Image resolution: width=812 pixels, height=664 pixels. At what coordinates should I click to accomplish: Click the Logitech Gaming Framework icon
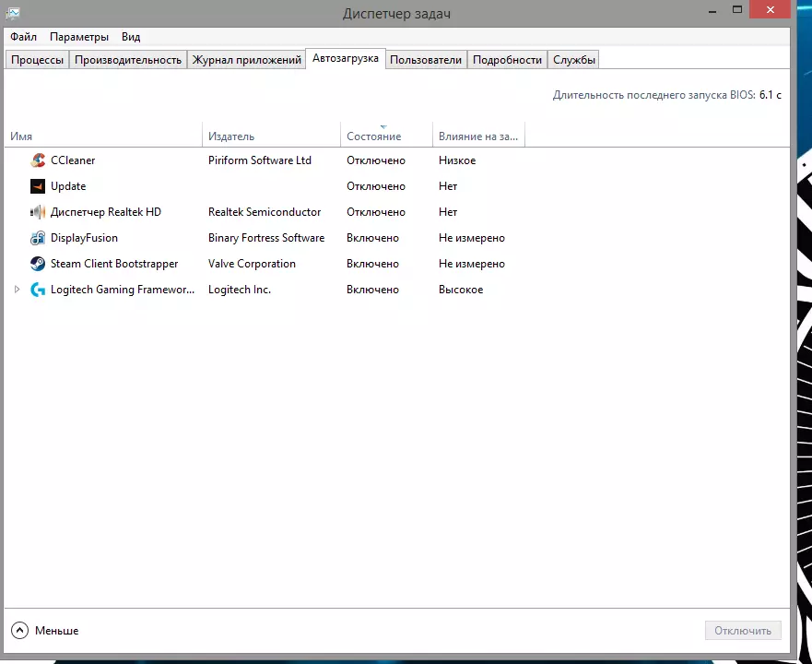coord(37,290)
